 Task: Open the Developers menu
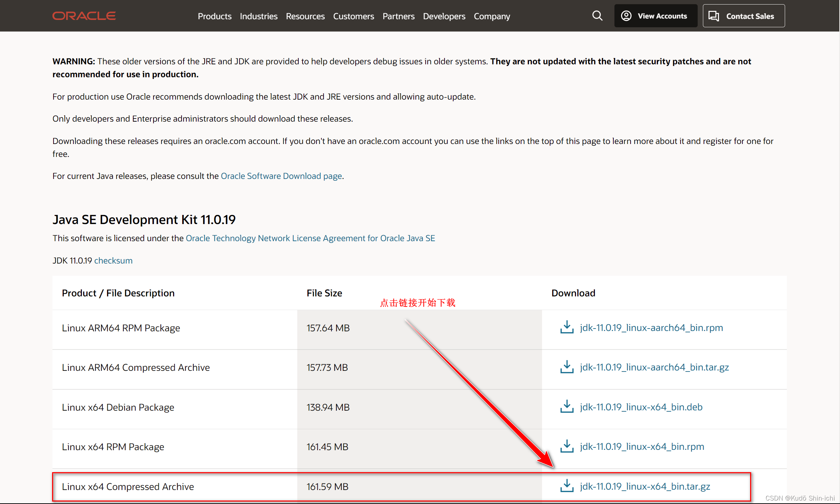click(444, 16)
